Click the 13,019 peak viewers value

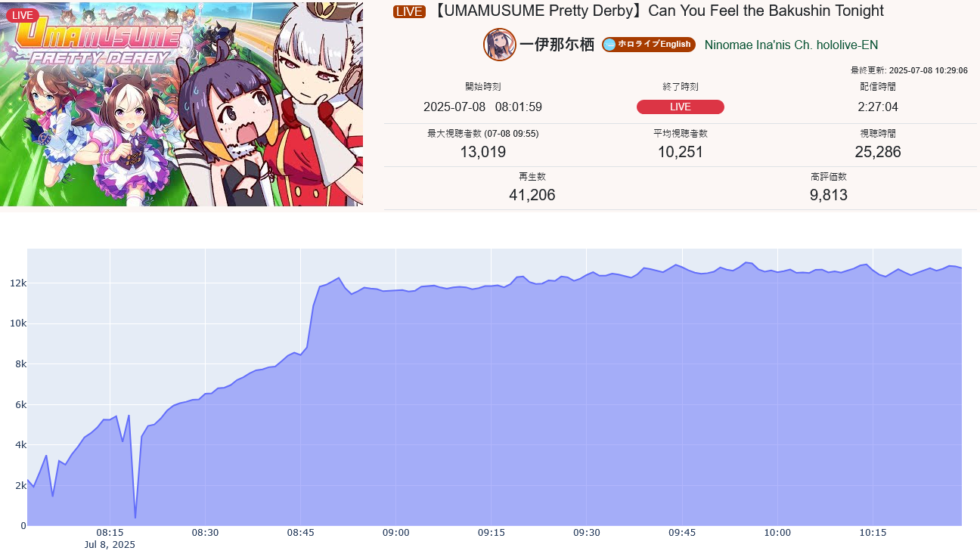pyautogui.click(x=483, y=152)
